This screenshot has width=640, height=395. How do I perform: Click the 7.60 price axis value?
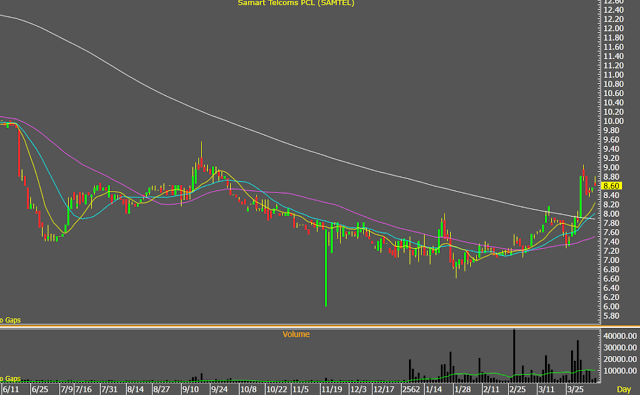612,232
